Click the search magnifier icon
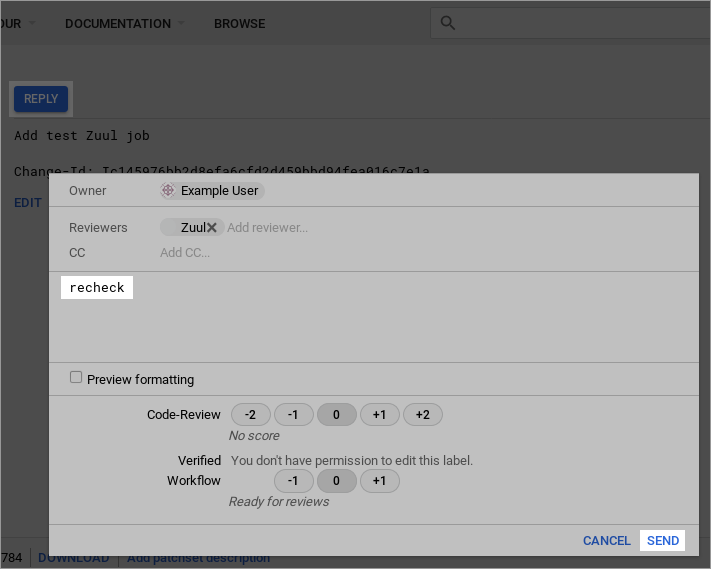The height and width of the screenshot is (569, 711). (447, 23)
